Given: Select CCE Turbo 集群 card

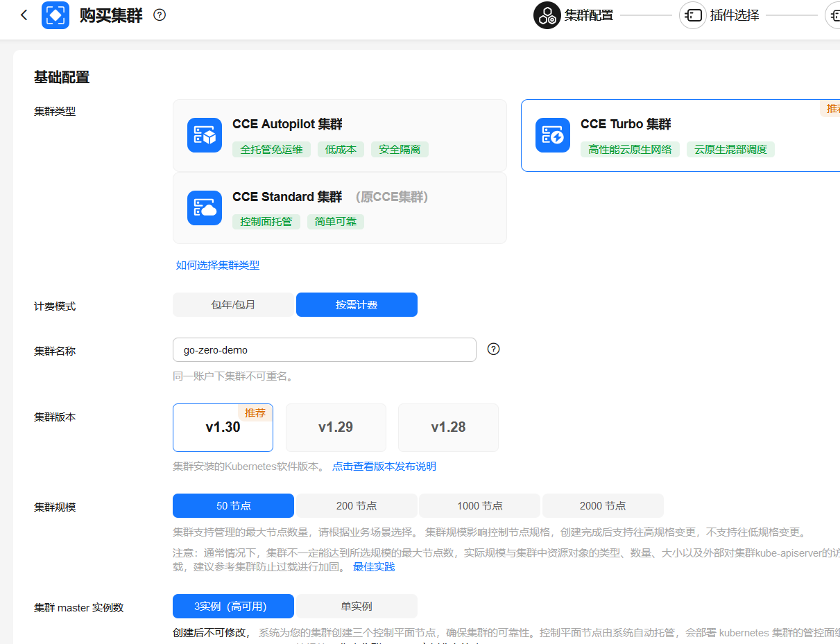Looking at the screenshot, I should click(x=680, y=135).
